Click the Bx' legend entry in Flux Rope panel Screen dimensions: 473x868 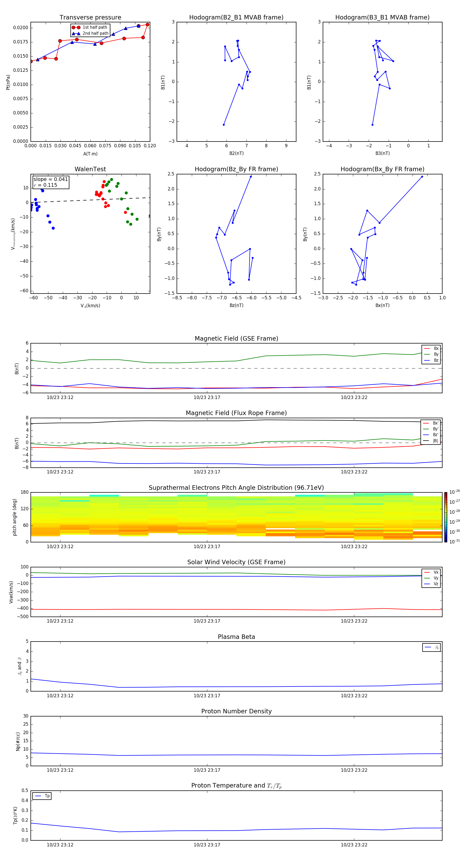(x=431, y=423)
